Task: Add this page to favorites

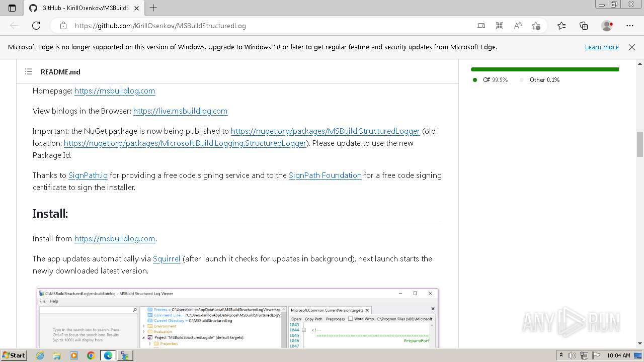Action: pos(536,26)
